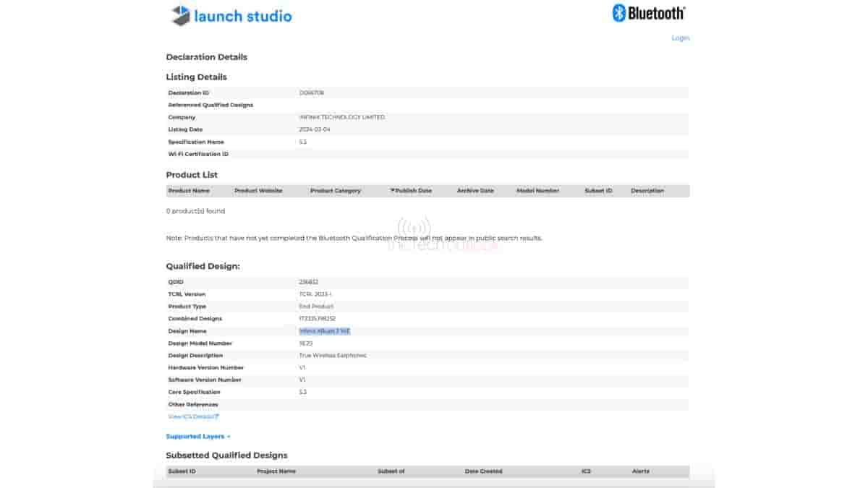
Task: Open the View ICS Details link
Action: tap(191, 416)
